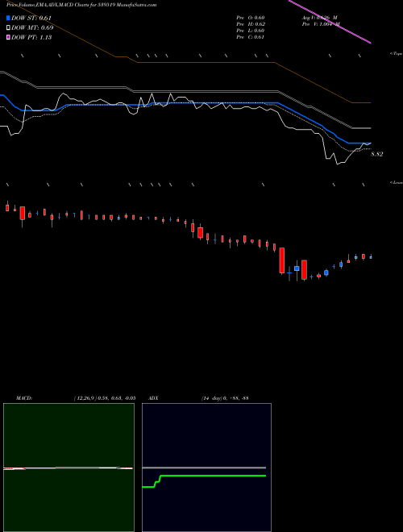The width and height of the screenshot is (403, 532).
Task: Click the 'DOW PT: 1.13' legend text
Action: point(31,38)
